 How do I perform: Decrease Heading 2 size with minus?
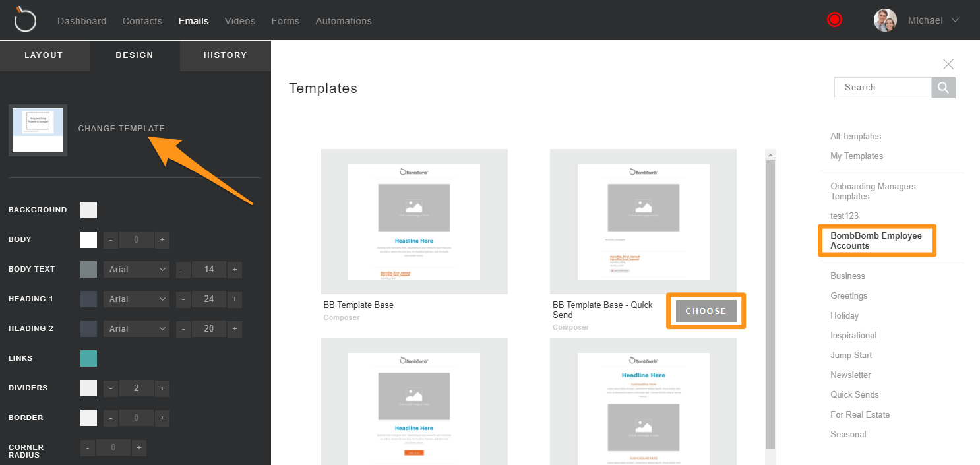coord(183,329)
